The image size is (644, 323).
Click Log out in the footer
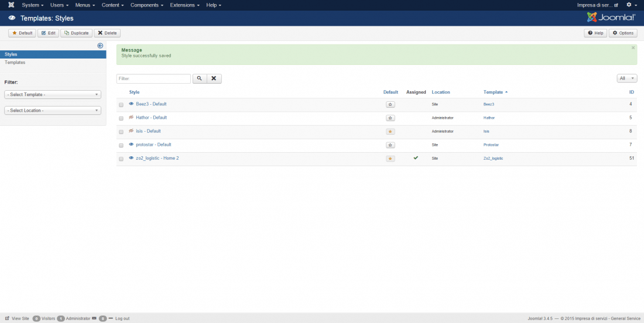122,318
